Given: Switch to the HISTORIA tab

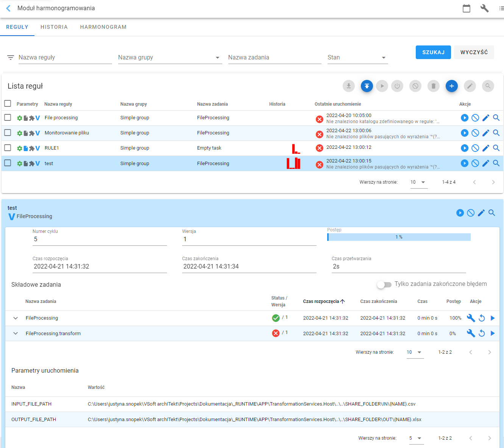Looking at the screenshot, I should (x=54, y=27).
